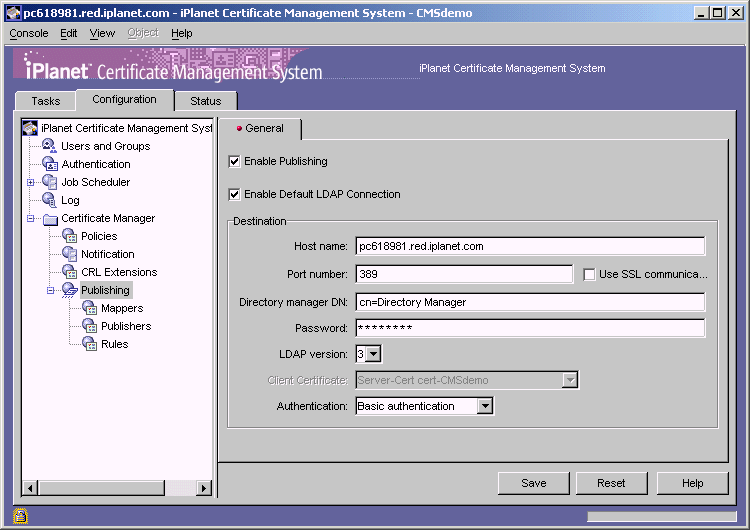Viewport: 750px width, 530px height.
Task: Click the CRL Extensions icon
Action: 70,272
